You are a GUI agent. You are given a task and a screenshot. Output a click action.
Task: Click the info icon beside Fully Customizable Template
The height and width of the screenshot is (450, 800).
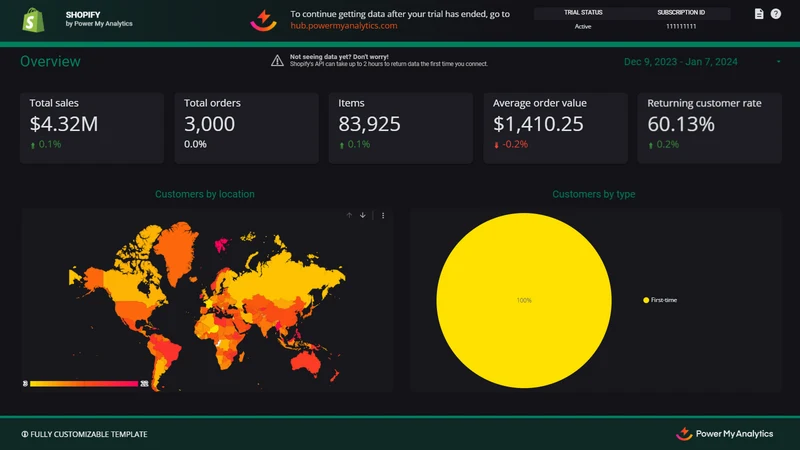coord(24,434)
